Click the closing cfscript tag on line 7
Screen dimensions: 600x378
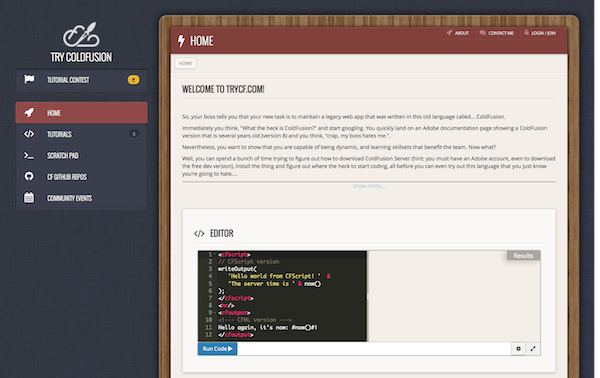pos(236,298)
